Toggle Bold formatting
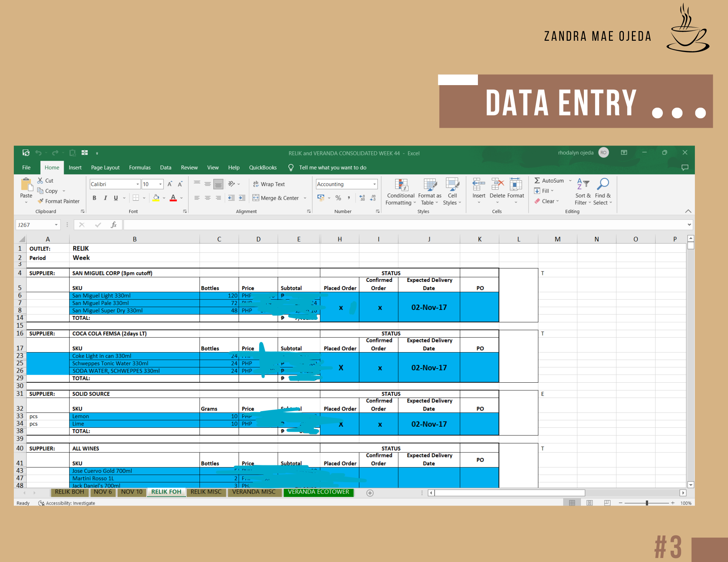Screen dimensions: 728x562 coord(94,198)
